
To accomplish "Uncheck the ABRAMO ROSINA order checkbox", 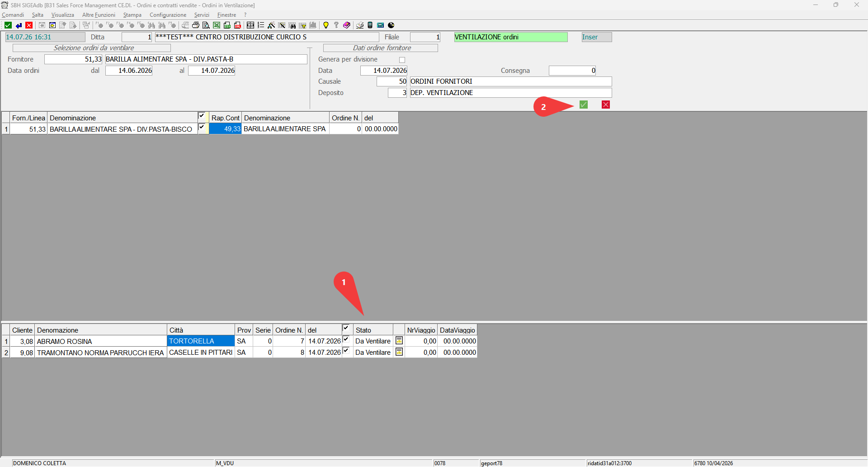I will pyautogui.click(x=346, y=339).
